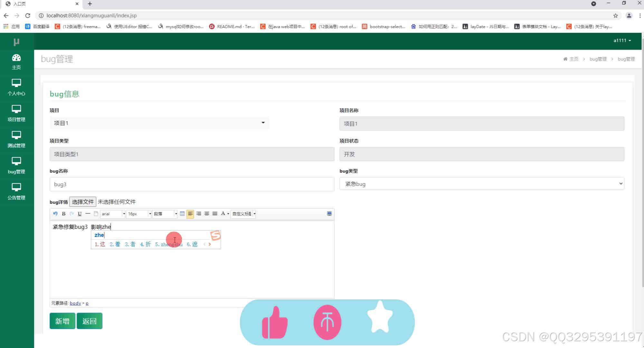
Task: Open the bootstrap-select bookmark
Action: [384, 26]
